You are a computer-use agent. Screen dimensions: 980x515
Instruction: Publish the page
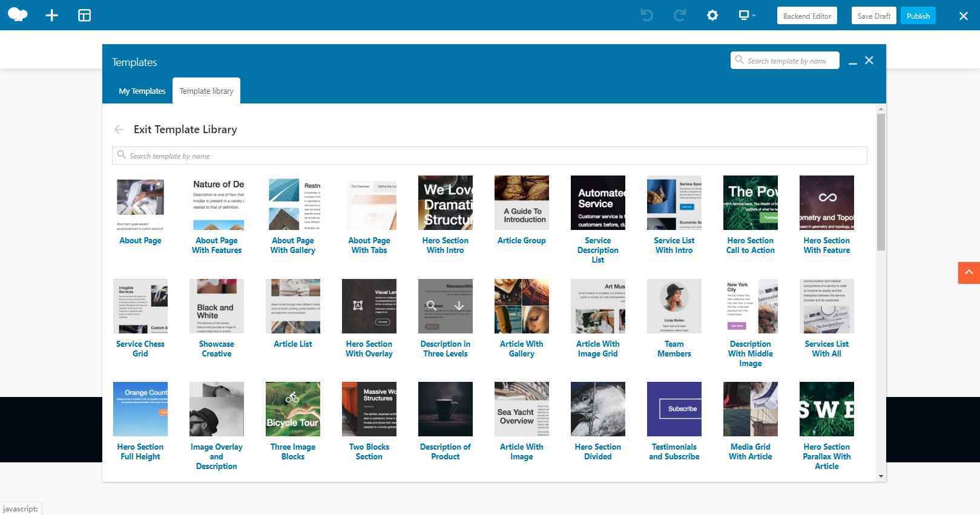918,16
